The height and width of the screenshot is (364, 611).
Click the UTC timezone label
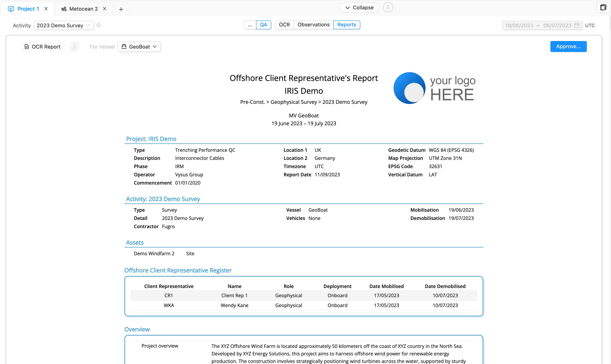tap(590, 25)
